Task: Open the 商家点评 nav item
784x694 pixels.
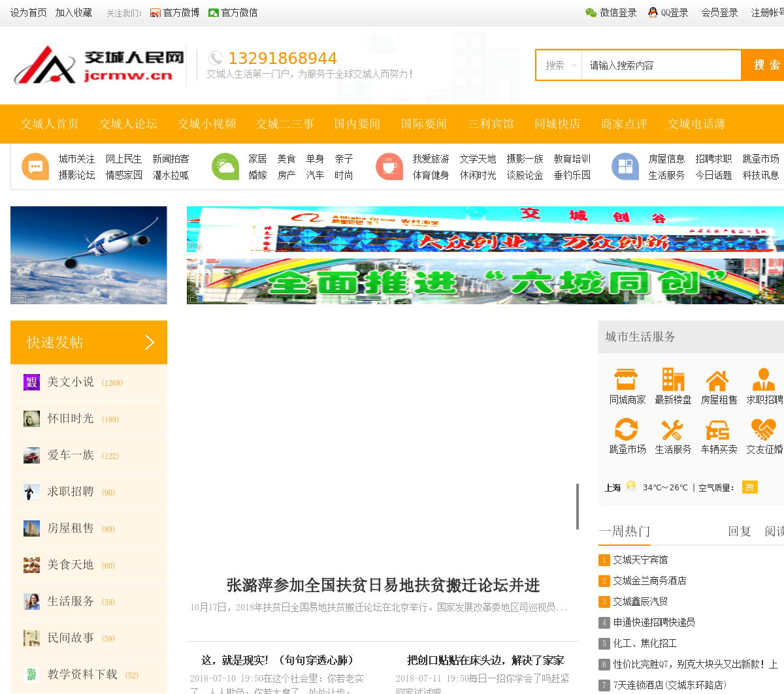Action: pos(624,124)
